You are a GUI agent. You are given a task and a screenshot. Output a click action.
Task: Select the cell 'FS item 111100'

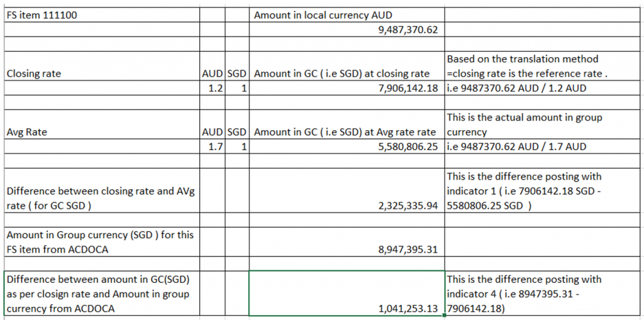pos(101,15)
